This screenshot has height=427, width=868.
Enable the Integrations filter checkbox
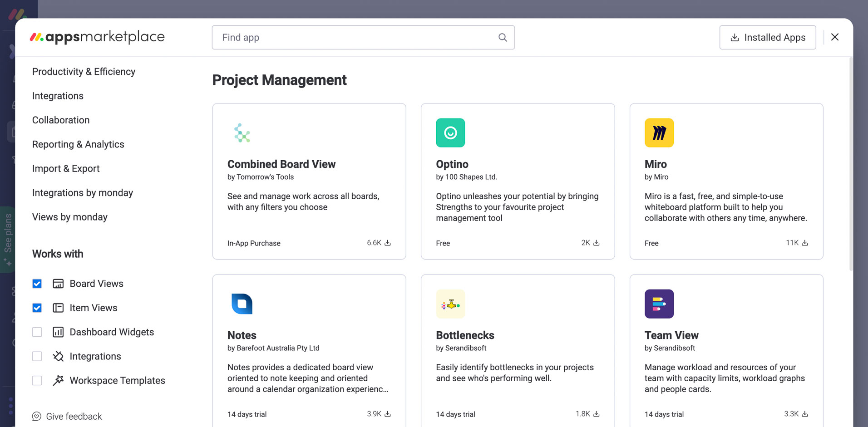37,356
